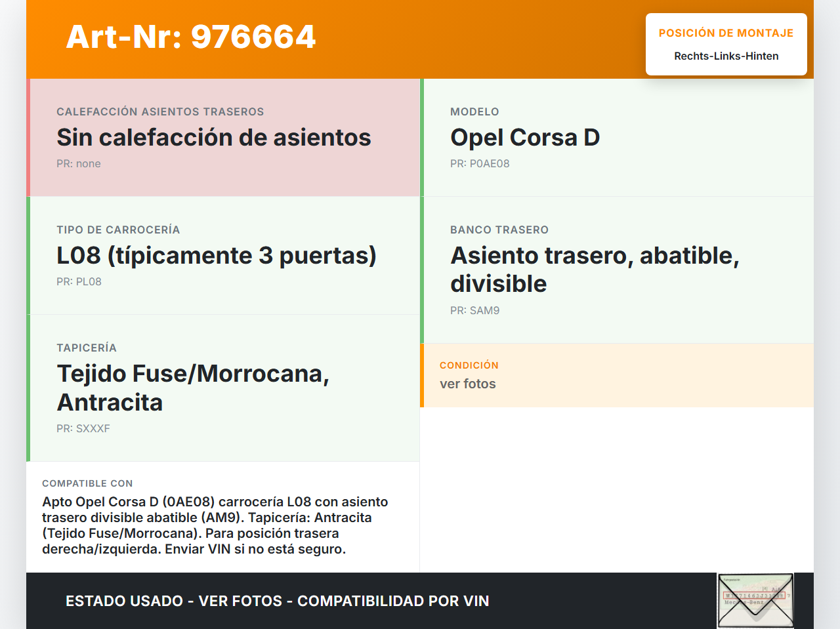Click the PR: PL08 code
This screenshot has height=629, width=840.
(x=79, y=282)
